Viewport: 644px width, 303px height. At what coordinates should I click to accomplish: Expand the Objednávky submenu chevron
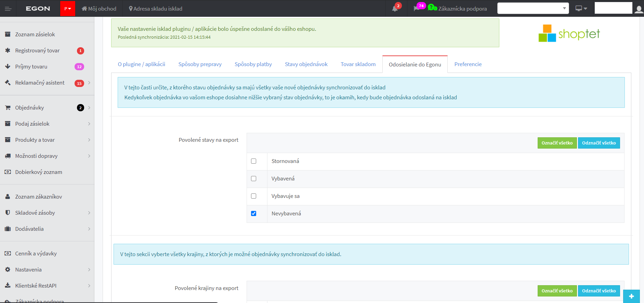click(x=89, y=108)
